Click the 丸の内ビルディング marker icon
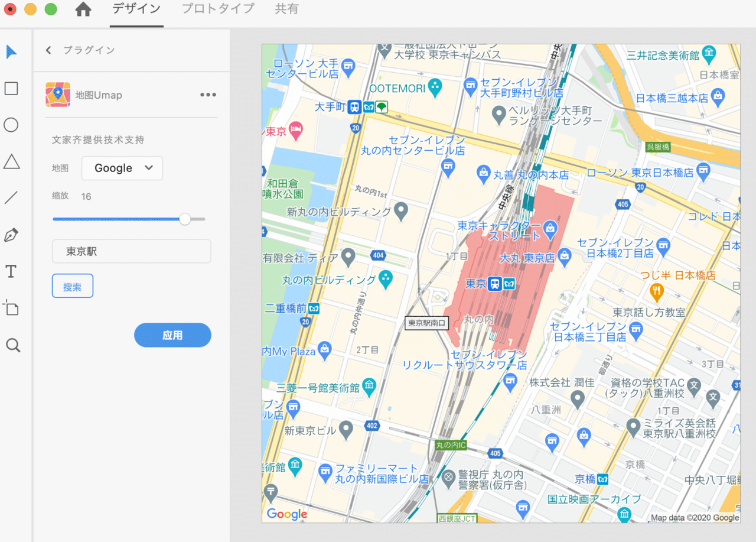 pos(386,278)
